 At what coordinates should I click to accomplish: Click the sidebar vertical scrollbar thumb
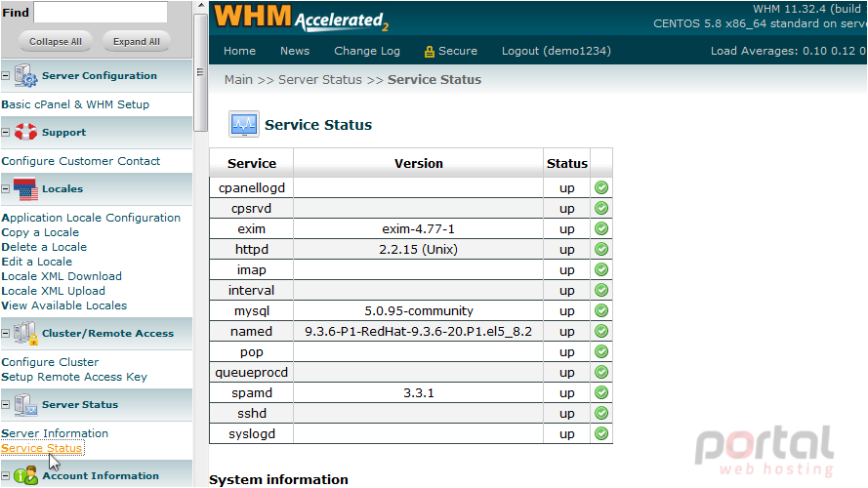(x=201, y=72)
